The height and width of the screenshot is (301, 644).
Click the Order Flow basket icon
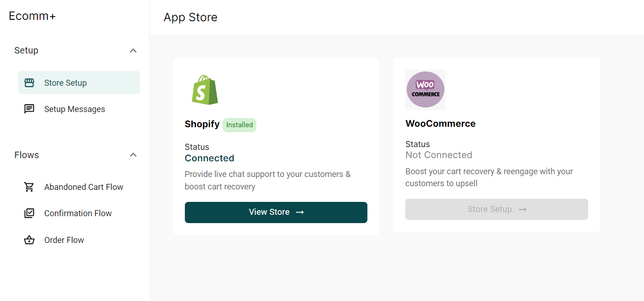coord(30,240)
